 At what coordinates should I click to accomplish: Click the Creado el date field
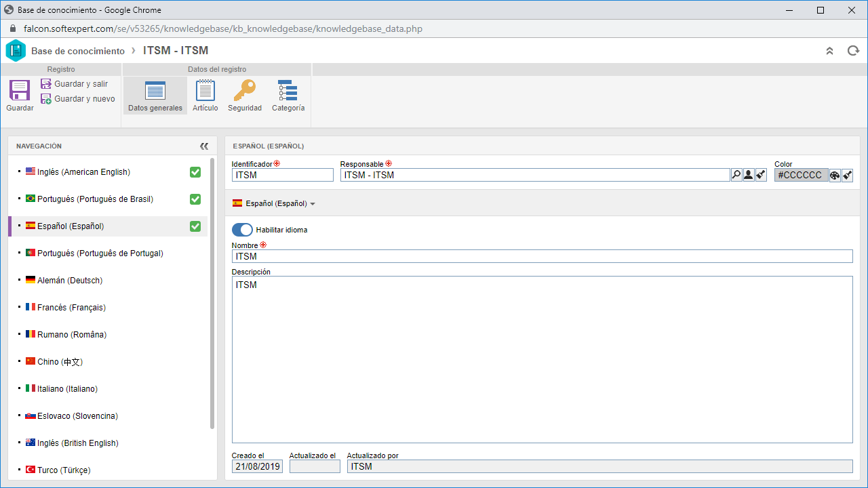257,466
